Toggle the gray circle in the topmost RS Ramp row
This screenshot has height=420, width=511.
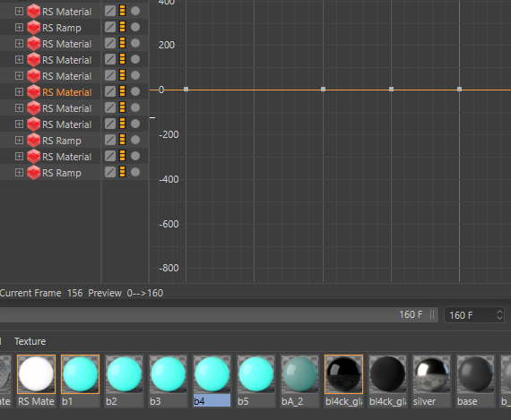coord(135,27)
